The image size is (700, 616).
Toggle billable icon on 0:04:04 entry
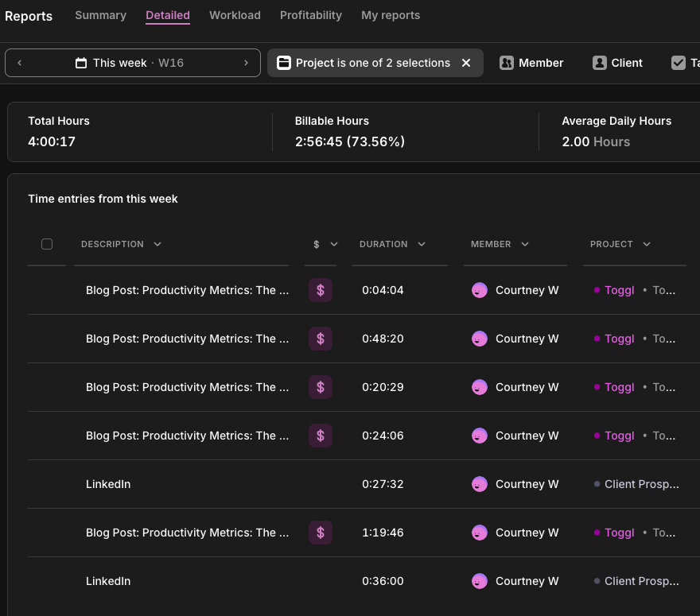321,290
